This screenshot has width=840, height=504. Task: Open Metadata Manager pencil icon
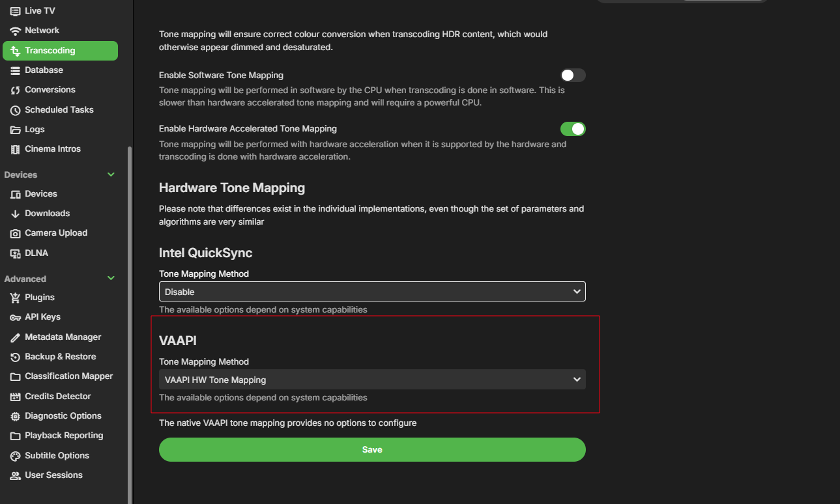16,337
